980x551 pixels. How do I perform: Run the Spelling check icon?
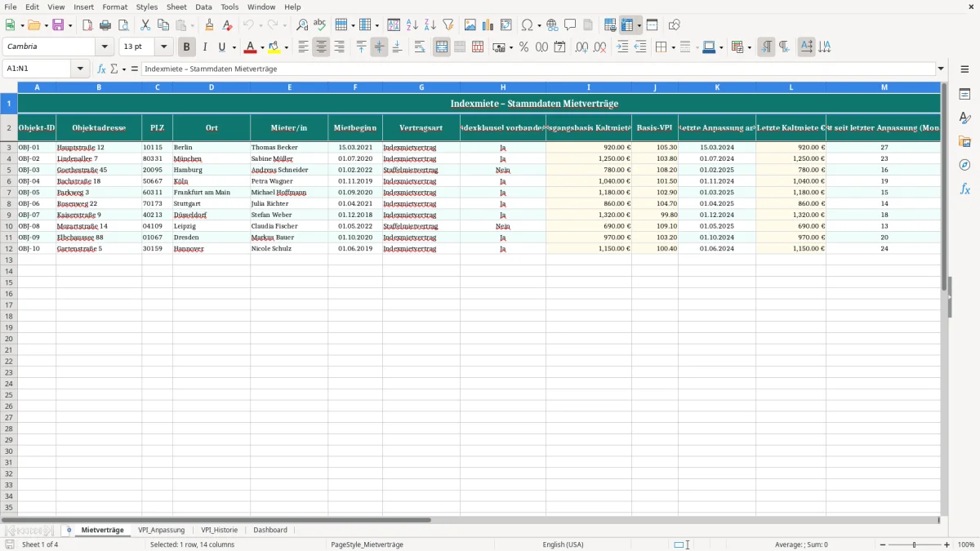[320, 25]
